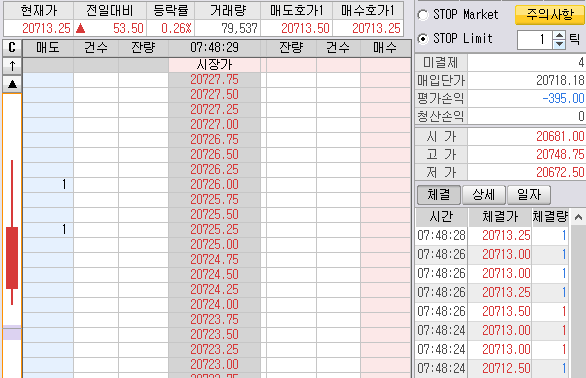Switch to the 체결 tab
The image size is (586, 378).
[438, 195]
